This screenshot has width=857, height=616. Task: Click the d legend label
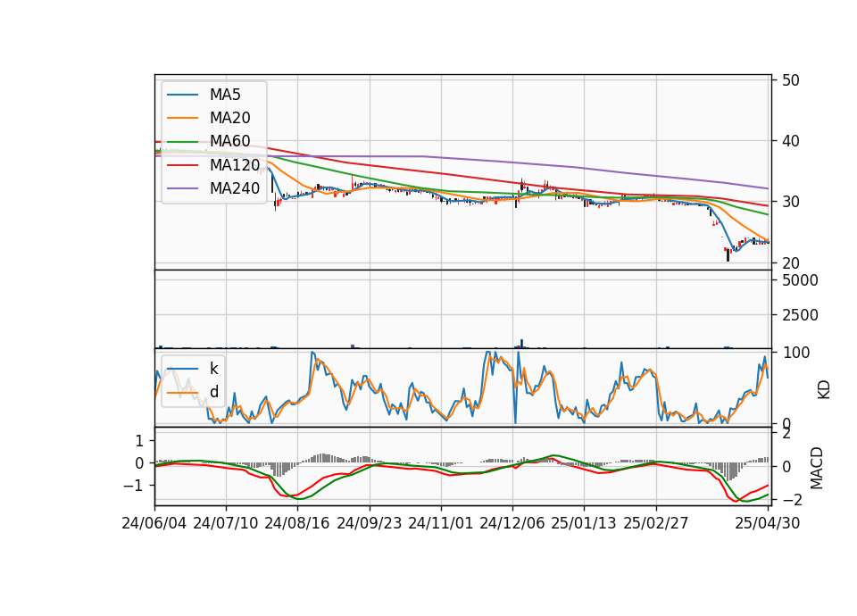(213, 391)
